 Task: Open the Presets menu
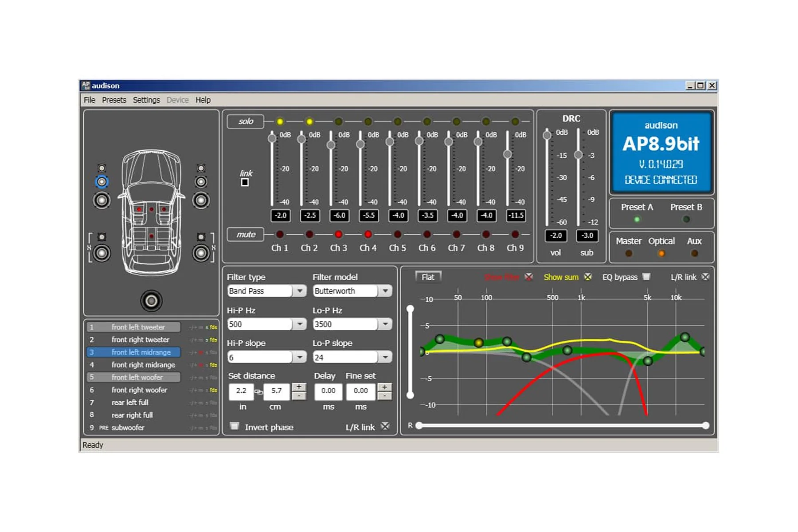tap(114, 100)
